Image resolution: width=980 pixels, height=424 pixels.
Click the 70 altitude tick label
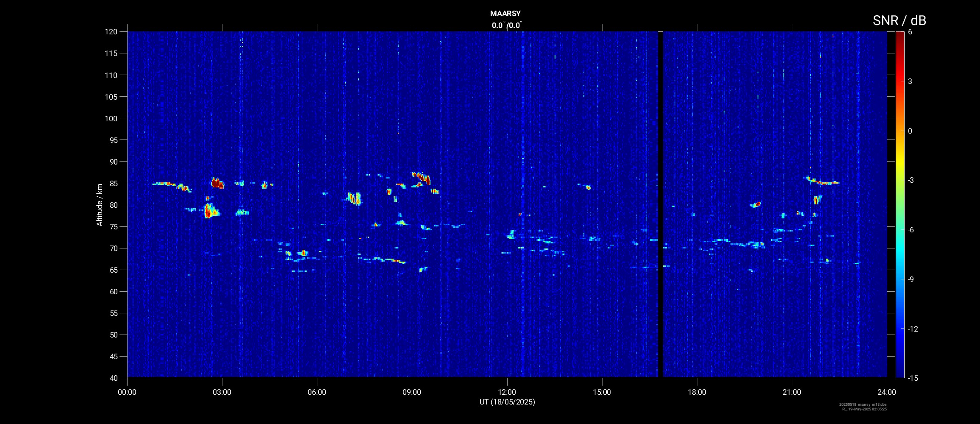click(x=113, y=248)
